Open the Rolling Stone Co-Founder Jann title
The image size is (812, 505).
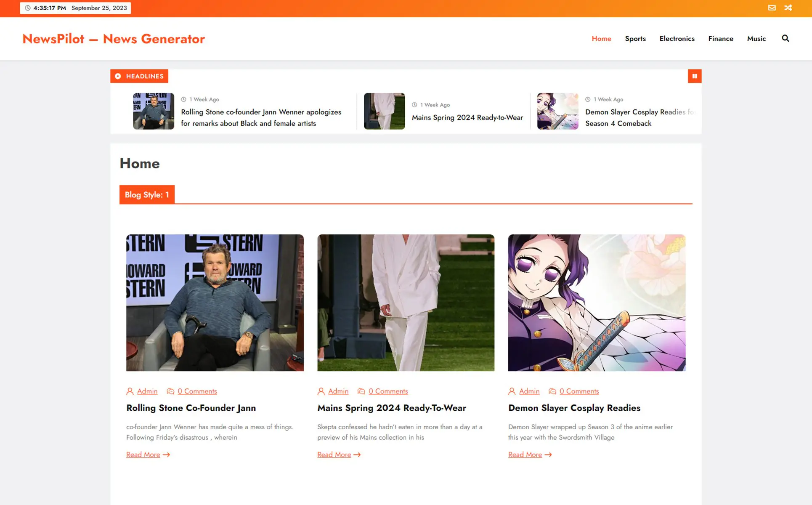click(191, 408)
